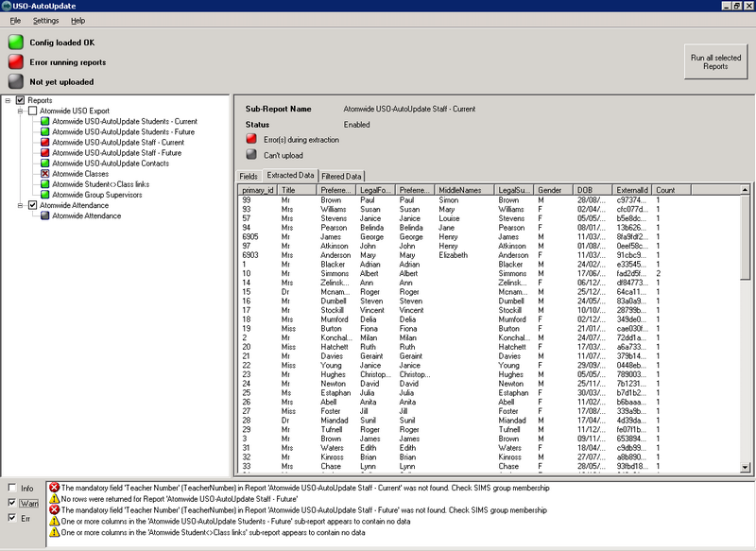Sort by the primary_id column header

pyautogui.click(x=258, y=190)
